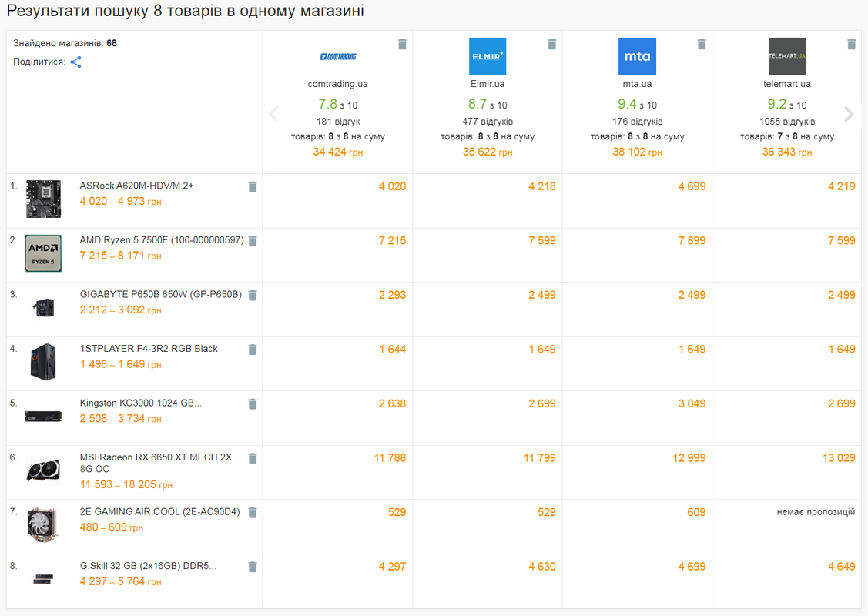Click comtrading.ua total 34 424 грн

[337, 152]
